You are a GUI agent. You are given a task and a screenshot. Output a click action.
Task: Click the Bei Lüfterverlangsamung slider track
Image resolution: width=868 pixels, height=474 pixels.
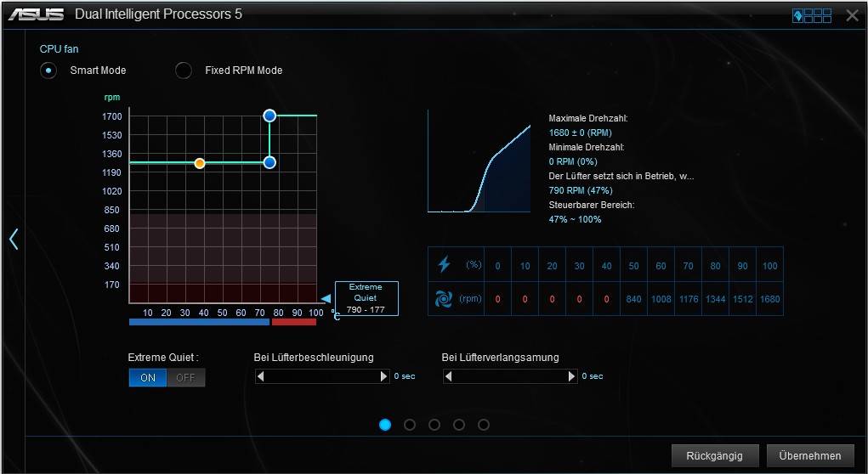510,376
